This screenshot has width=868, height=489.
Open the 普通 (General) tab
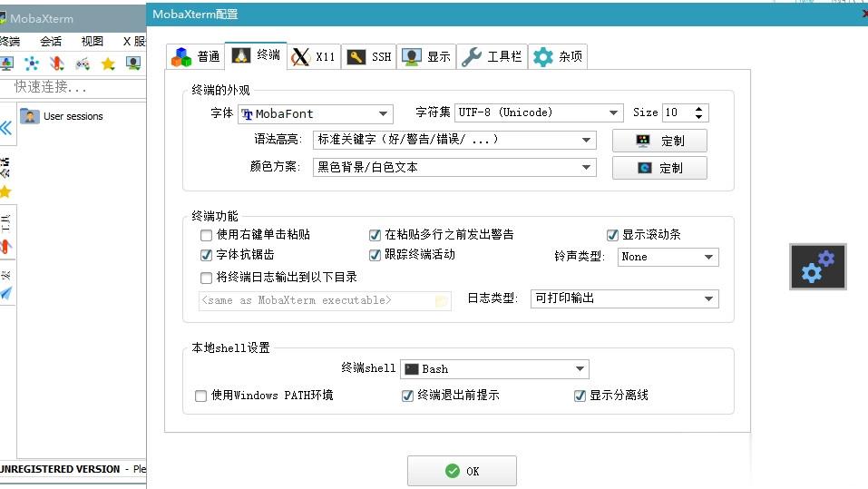195,56
